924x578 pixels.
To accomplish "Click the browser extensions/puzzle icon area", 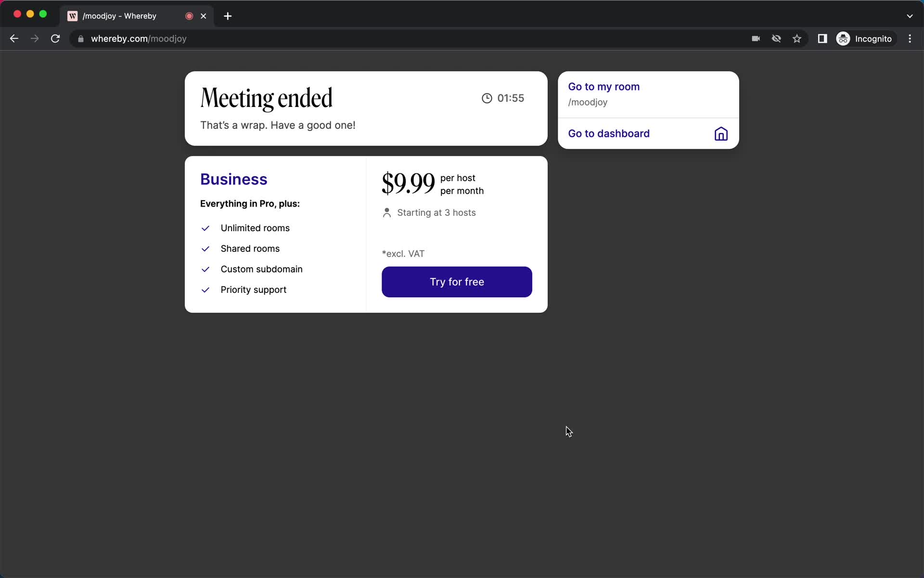I will coord(823,39).
